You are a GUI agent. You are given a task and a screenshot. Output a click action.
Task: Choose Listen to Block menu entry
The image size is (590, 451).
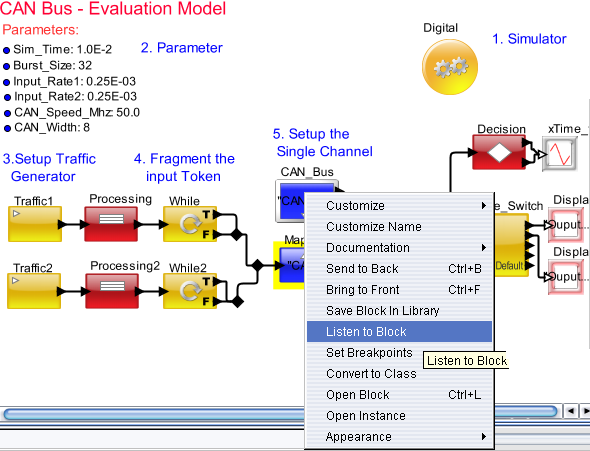tap(399, 332)
